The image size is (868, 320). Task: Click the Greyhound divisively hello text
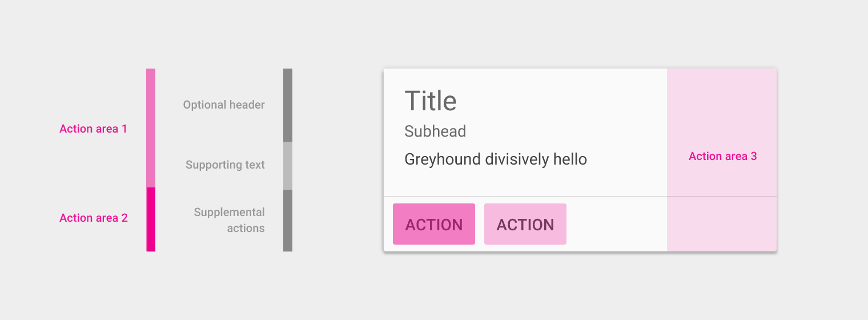(496, 159)
